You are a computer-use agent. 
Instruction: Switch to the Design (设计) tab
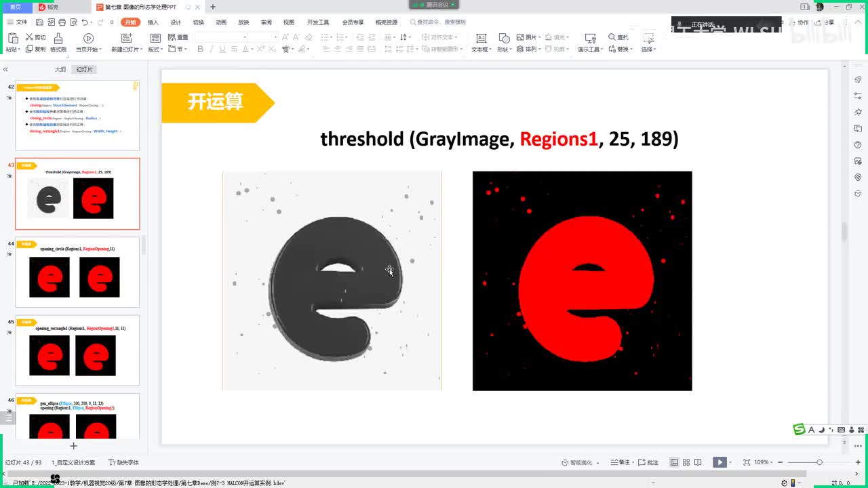point(176,22)
